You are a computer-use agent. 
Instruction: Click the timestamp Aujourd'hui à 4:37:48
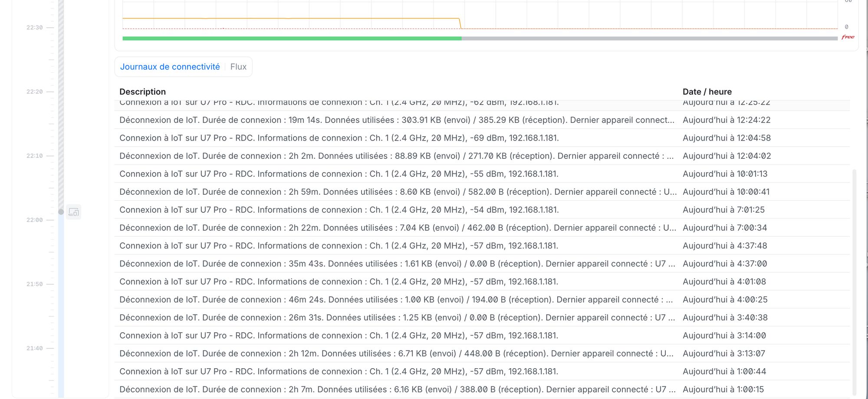click(725, 246)
